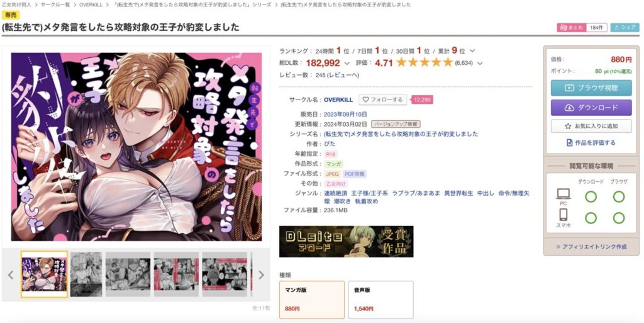
Task: Open サークル一覧 breadcrumb link
Action: pyautogui.click(x=55, y=4)
